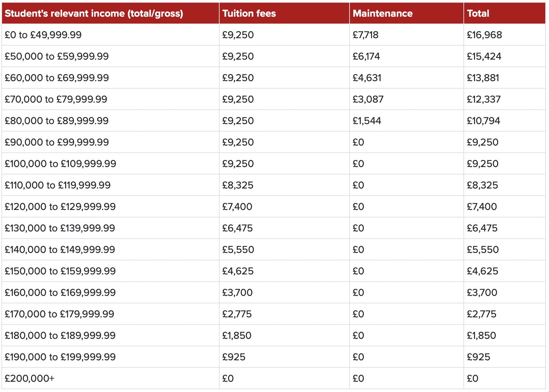Select the "£10,794" total cell

(x=505, y=121)
